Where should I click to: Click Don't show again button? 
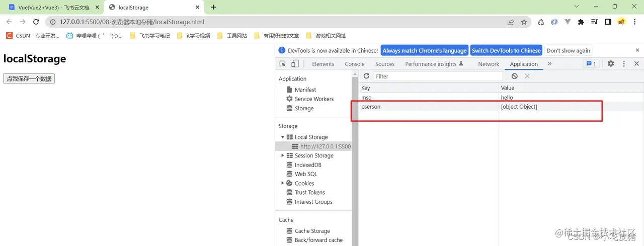[569, 50]
